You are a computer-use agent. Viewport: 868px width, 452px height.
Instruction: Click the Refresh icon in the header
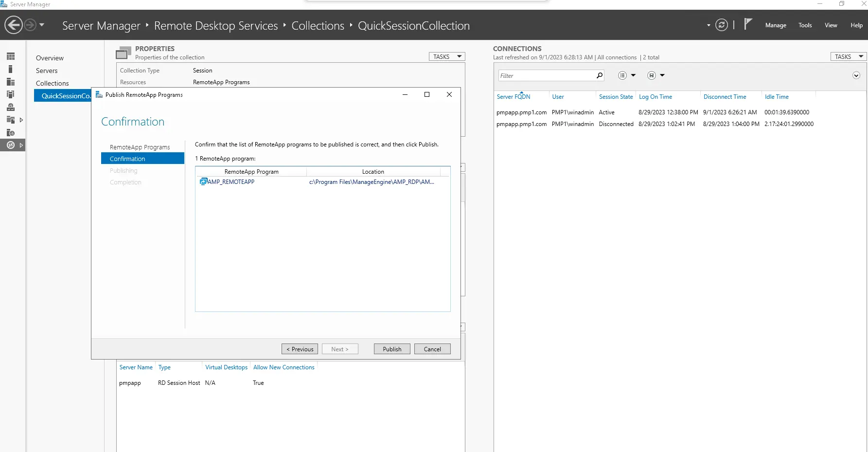pyautogui.click(x=722, y=25)
